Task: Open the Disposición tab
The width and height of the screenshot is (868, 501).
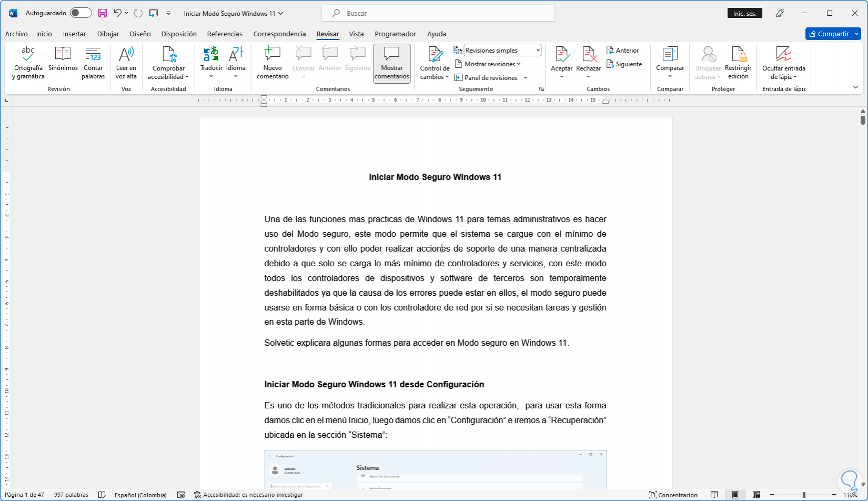Action: 179,34
